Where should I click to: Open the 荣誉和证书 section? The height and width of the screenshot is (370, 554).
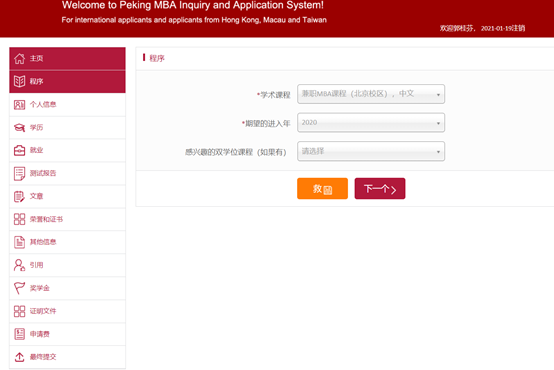[67, 219]
